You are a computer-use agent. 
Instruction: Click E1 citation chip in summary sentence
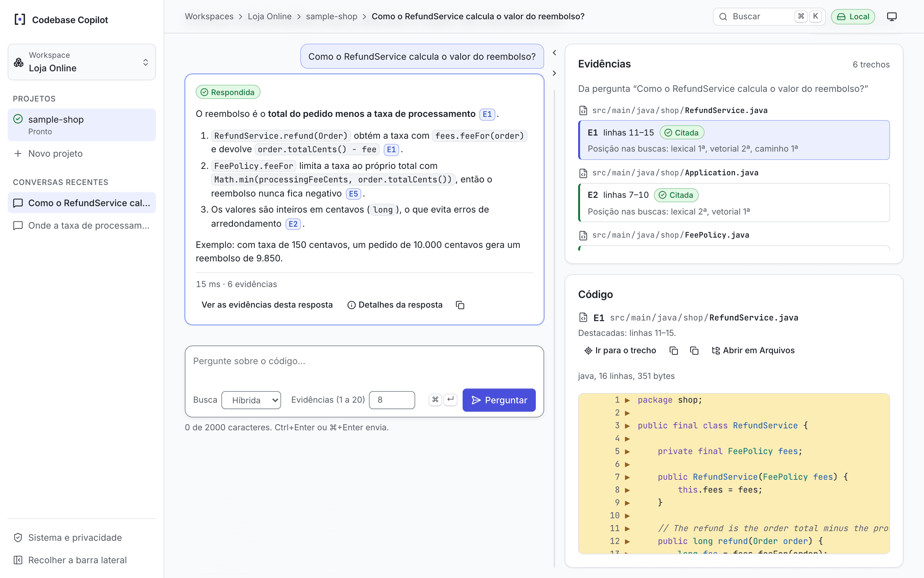487,114
